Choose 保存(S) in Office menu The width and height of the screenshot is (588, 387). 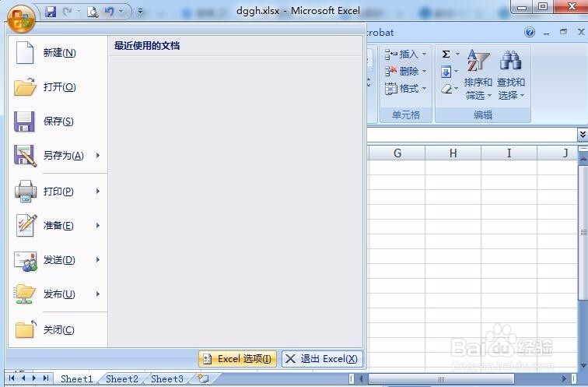[58, 121]
